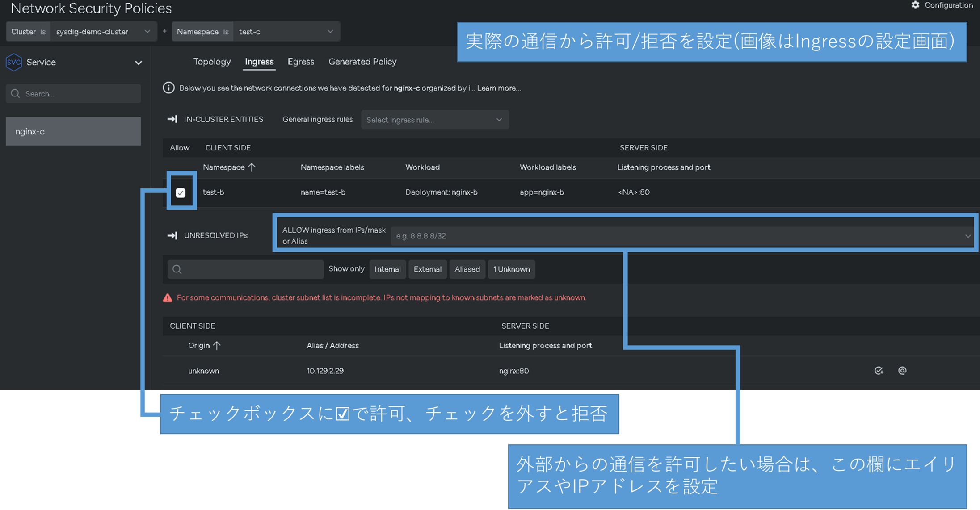Open the Generated Policy tab
This screenshot has width=980, height=510.
tap(362, 62)
